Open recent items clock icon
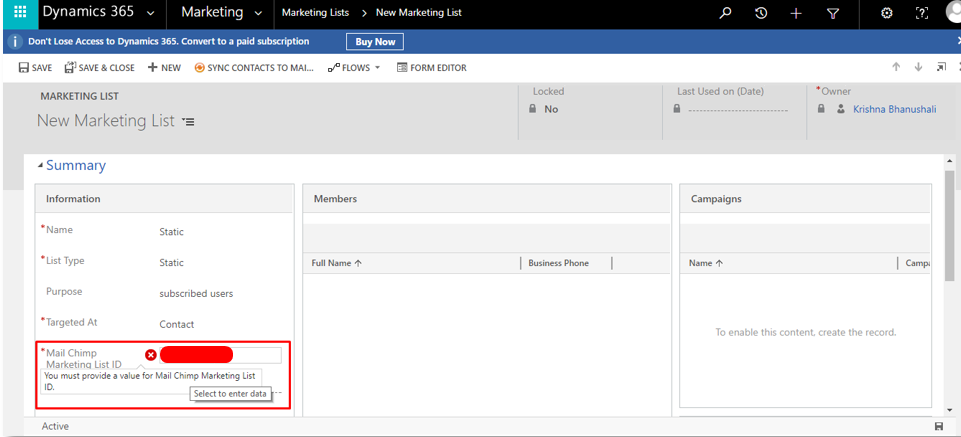Screen dimensions: 961x437 pos(761,13)
